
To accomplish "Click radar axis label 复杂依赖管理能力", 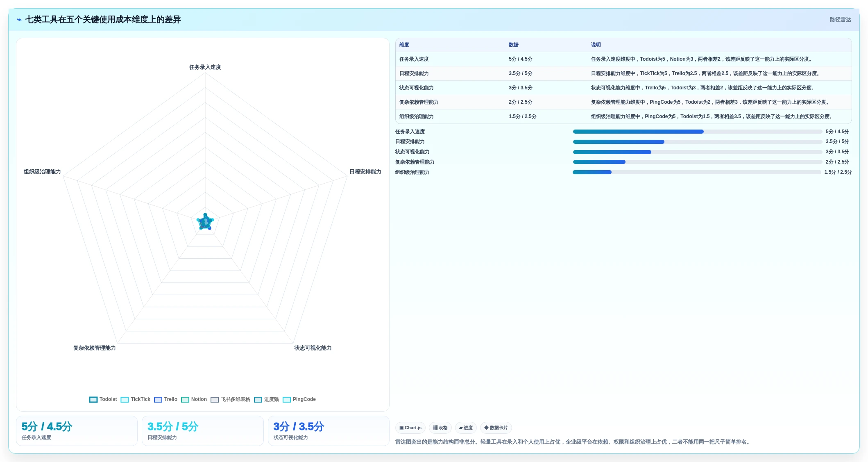I will click(95, 348).
